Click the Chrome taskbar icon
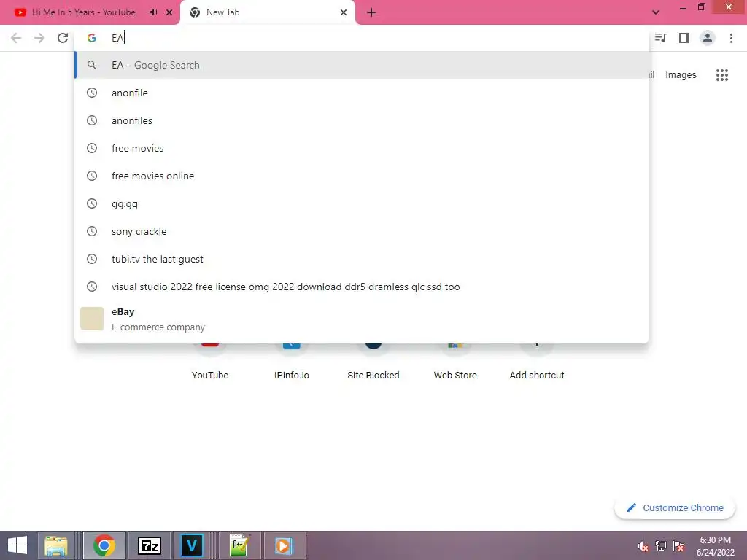 tap(104, 545)
